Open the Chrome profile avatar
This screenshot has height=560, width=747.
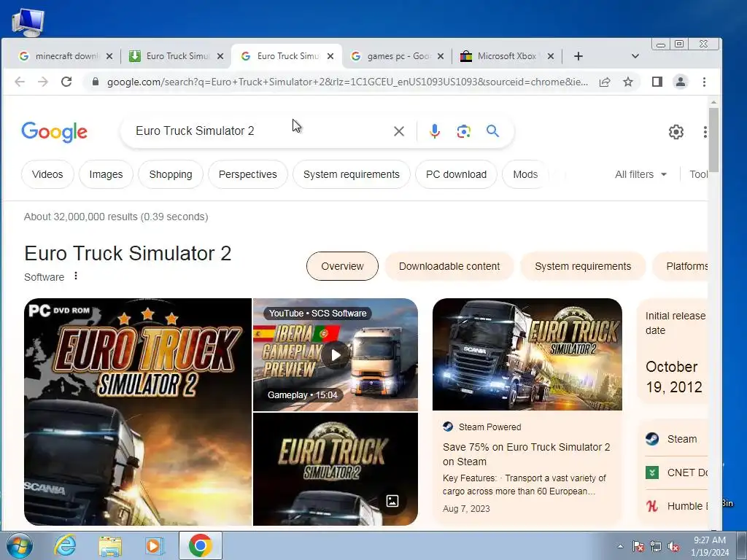[681, 82]
